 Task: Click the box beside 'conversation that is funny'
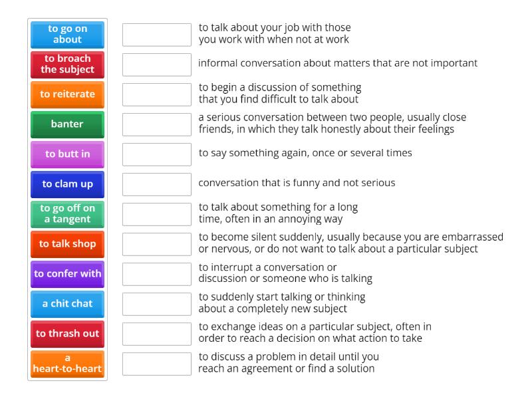point(156,184)
